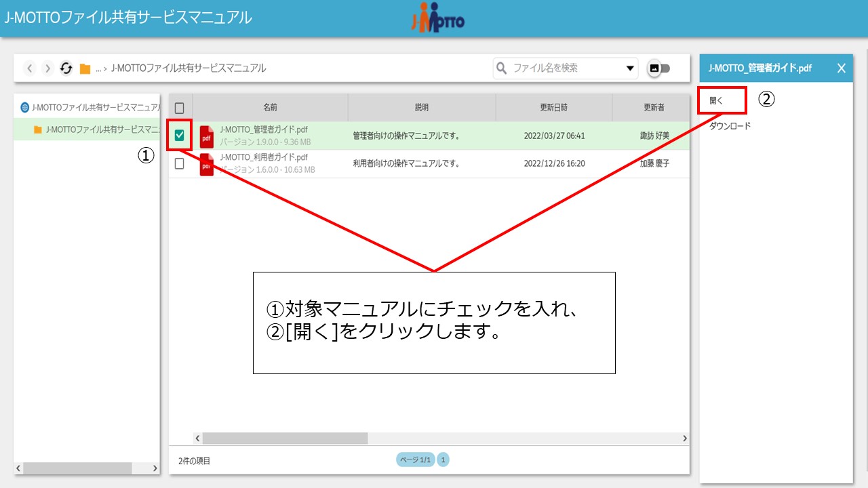Click the ページ 1/1 pagination badge
The width and height of the screenshot is (868, 488).
pyautogui.click(x=415, y=460)
